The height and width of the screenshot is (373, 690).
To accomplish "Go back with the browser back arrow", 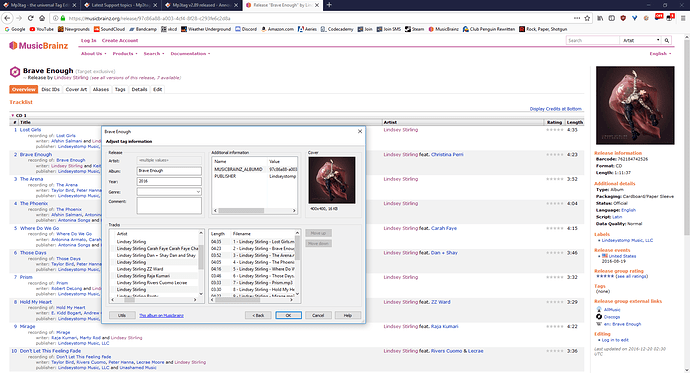I will coord(7,18).
